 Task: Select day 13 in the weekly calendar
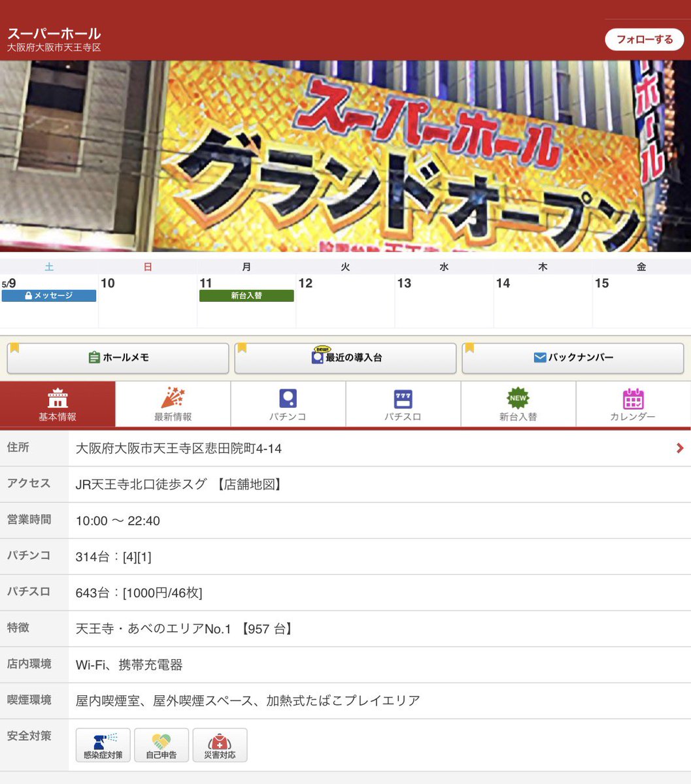444,301
